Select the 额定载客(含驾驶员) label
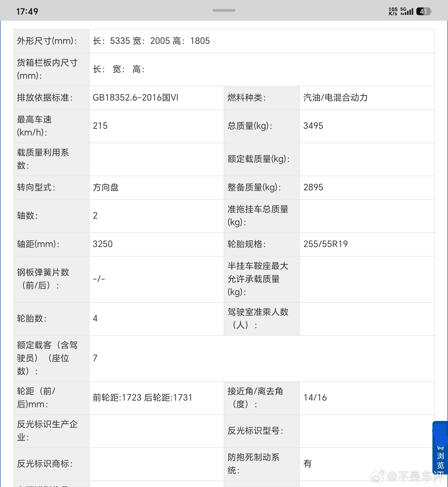Screen dimensions: 448x487 47,358
